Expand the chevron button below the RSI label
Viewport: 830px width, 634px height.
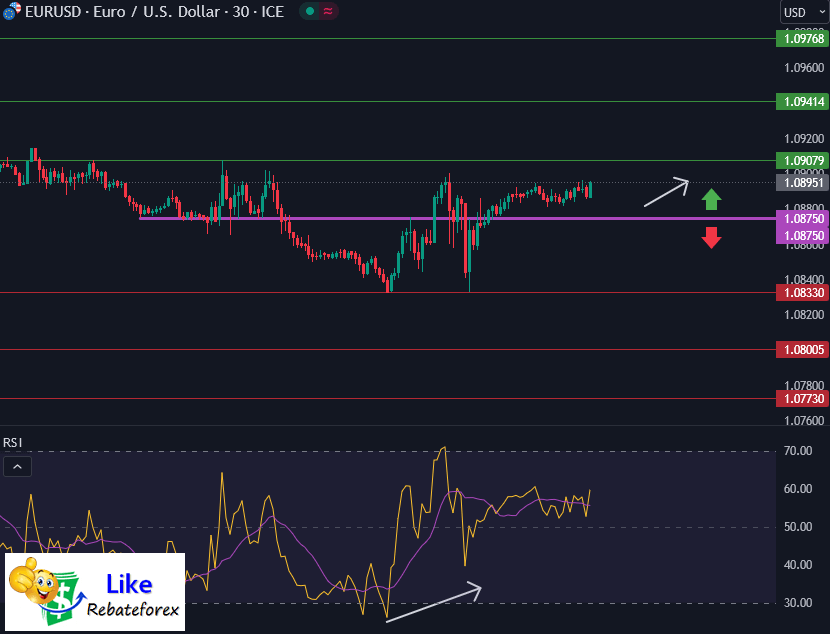16,466
